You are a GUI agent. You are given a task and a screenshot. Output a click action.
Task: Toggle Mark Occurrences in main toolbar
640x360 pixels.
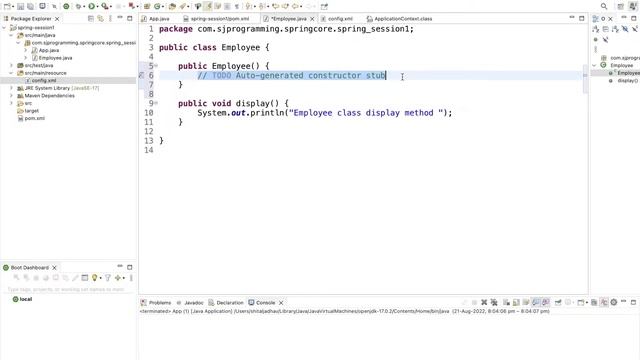click(x=208, y=6)
